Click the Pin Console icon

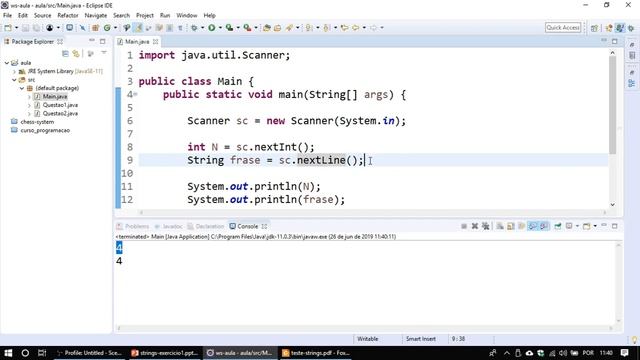(x=558, y=226)
